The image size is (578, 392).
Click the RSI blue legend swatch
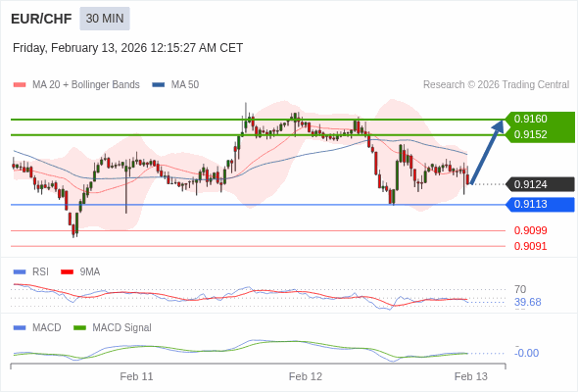(x=20, y=272)
